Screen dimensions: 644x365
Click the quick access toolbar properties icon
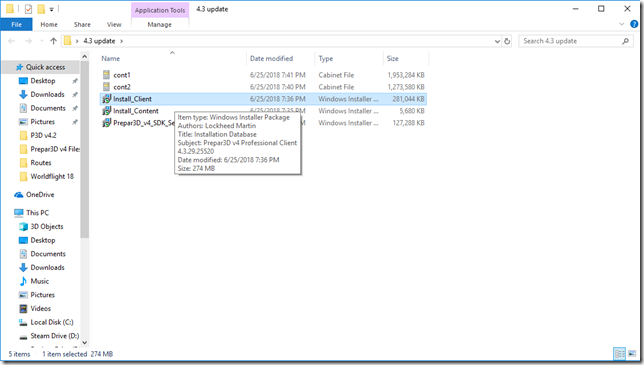click(x=28, y=9)
